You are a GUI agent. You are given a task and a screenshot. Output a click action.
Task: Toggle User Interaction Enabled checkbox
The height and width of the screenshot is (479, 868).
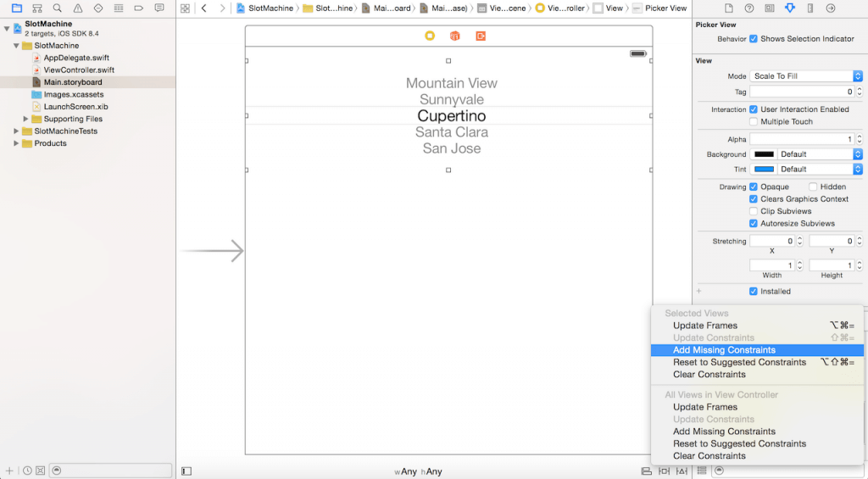pyautogui.click(x=754, y=109)
